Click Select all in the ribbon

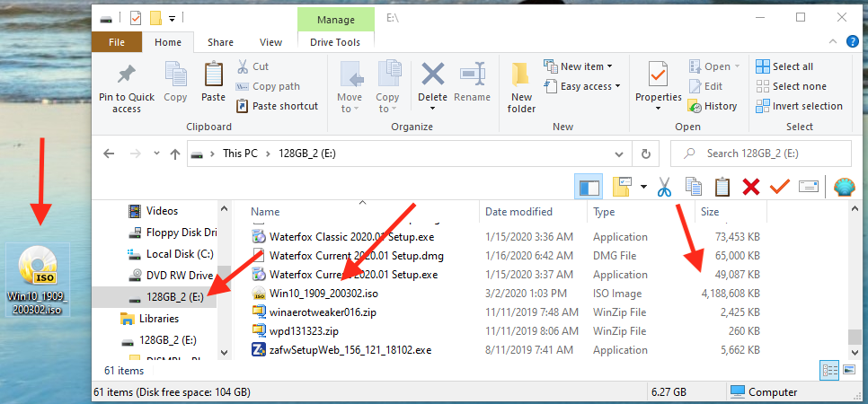point(784,66)
